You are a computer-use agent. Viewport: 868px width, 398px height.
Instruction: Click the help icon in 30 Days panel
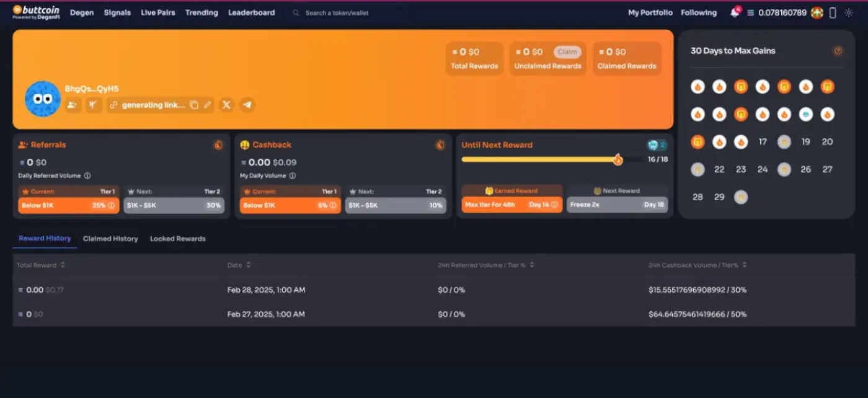[838, 51]
